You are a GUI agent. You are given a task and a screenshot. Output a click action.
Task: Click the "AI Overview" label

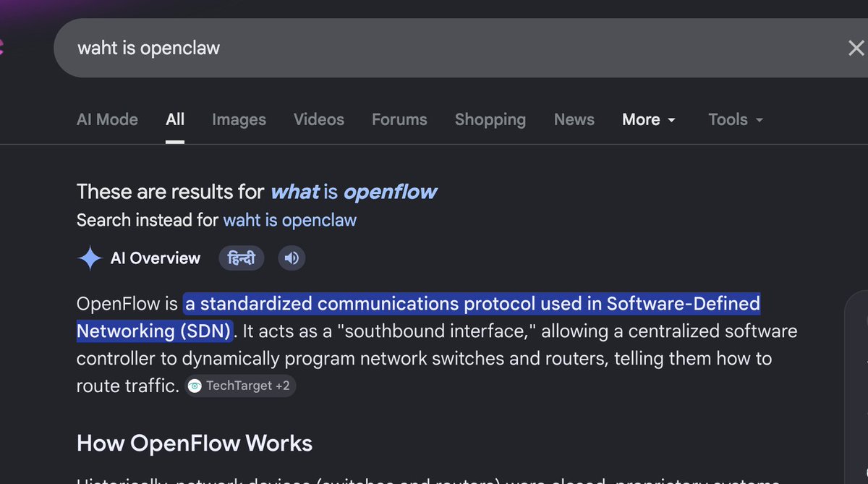pos(156,258)
